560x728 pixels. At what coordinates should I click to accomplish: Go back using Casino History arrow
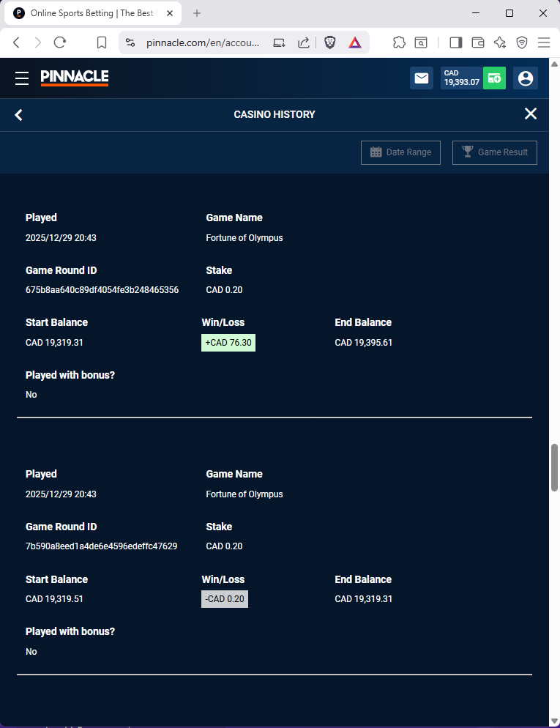[19, 114]
